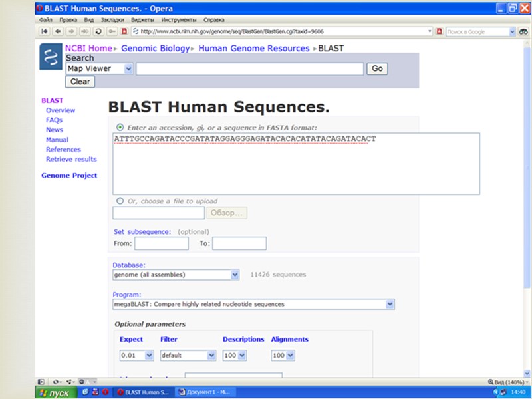Expand the address bar history dropdown arrow
Screen dimensions: 532x399
430,31
